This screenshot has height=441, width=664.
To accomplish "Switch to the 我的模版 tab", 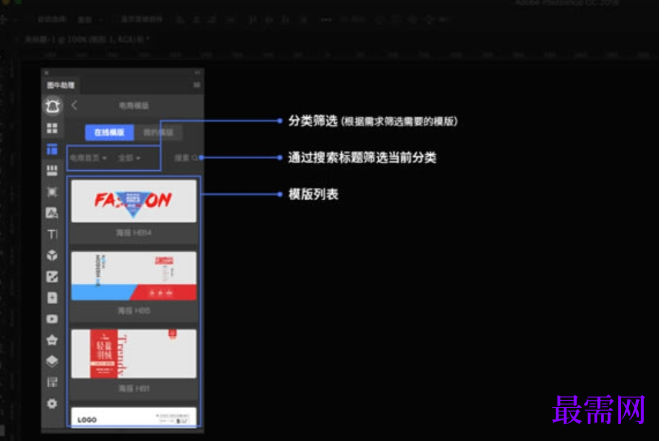I will (158, 132).
